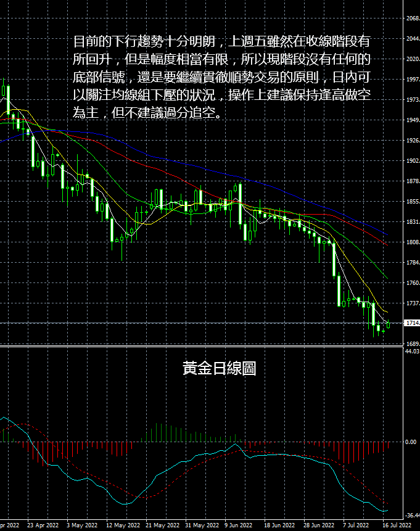Click the 44.03 indicator scale value
The image size is (420, 531).
pyautogui.click(x=412, y=351)
